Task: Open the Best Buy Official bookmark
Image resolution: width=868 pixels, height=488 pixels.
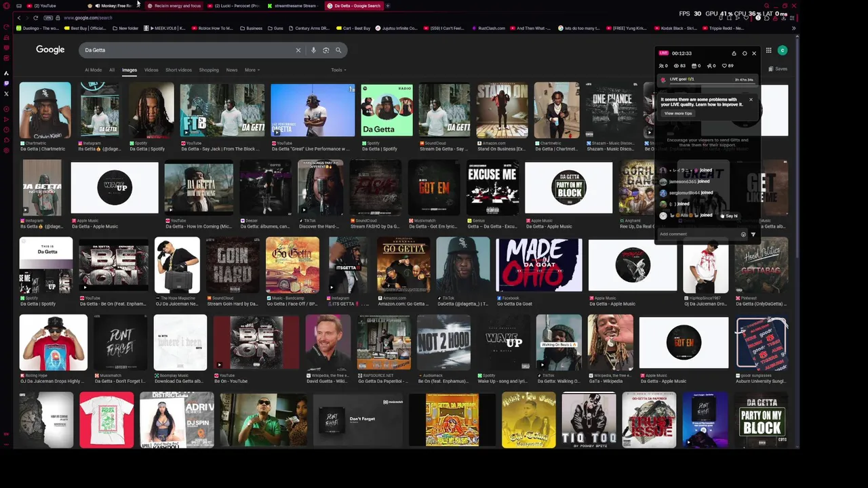Action: [85, 28]
